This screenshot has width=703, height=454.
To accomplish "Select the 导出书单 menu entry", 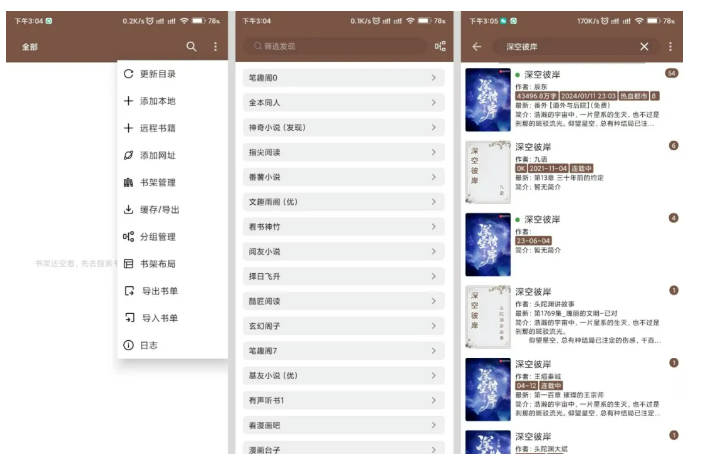I will (x=173, y=291).
